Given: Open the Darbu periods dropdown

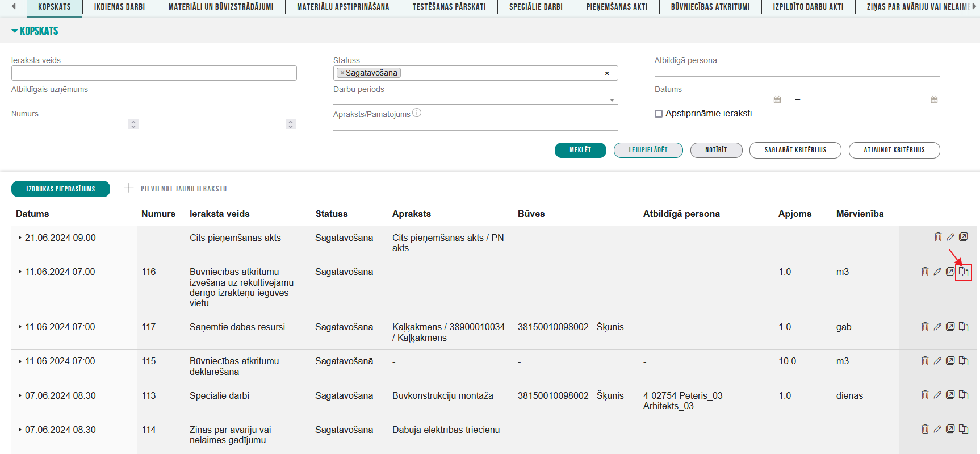Looking at the screenshot, I should click(612, 100).
